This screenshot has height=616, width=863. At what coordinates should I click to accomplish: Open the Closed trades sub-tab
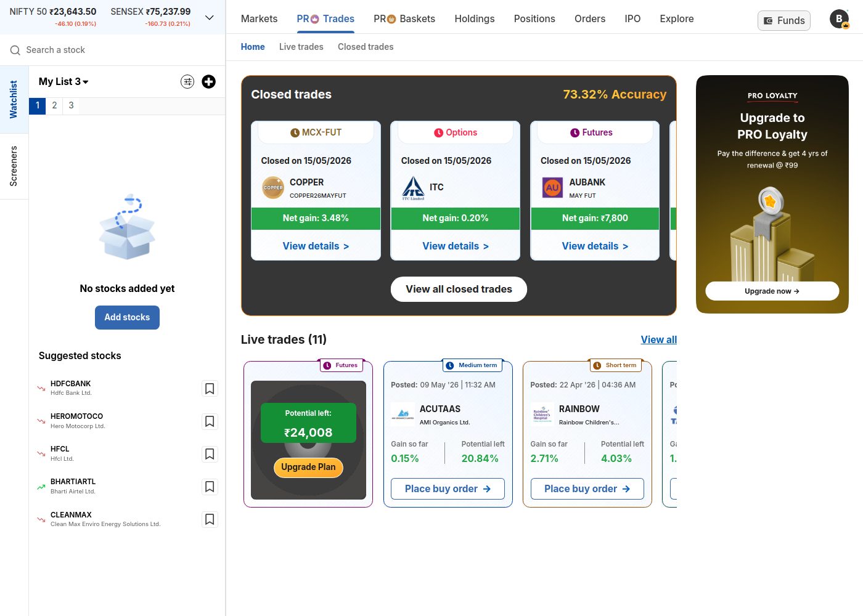(366, 47)
